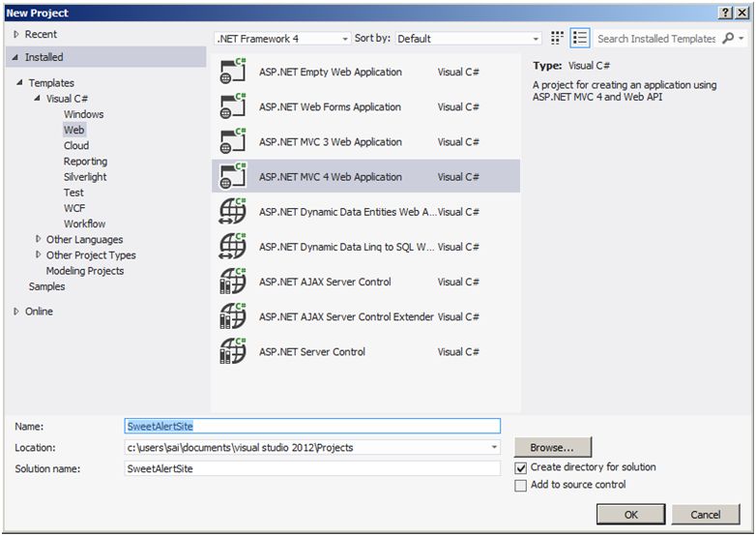The image size is (756, 536).
Task: Switch to small icons grid view
Action: click(557, 38)
